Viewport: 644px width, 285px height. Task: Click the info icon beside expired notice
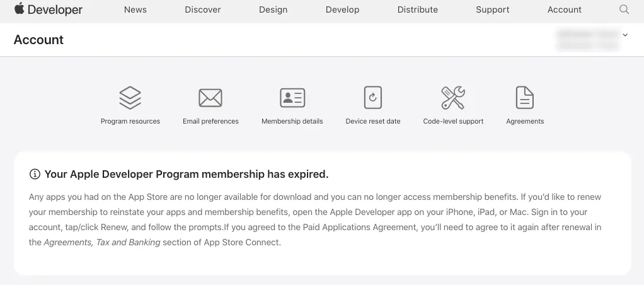tap(35, 175)
